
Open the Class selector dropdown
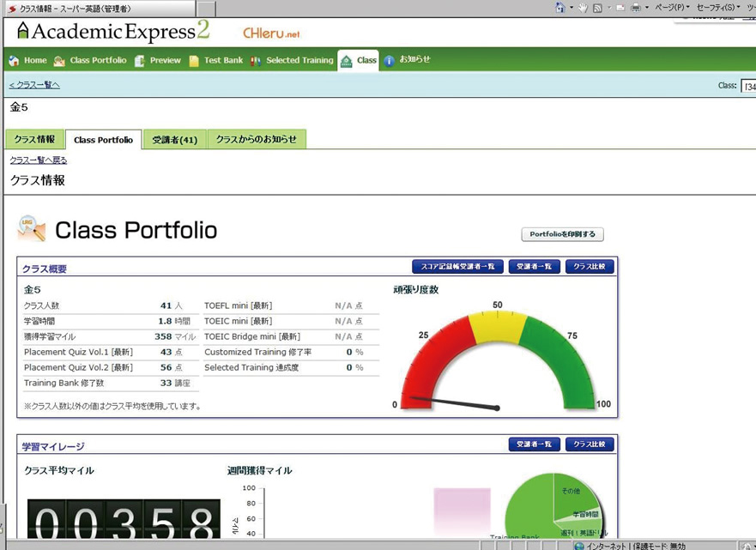coord(747,86)
